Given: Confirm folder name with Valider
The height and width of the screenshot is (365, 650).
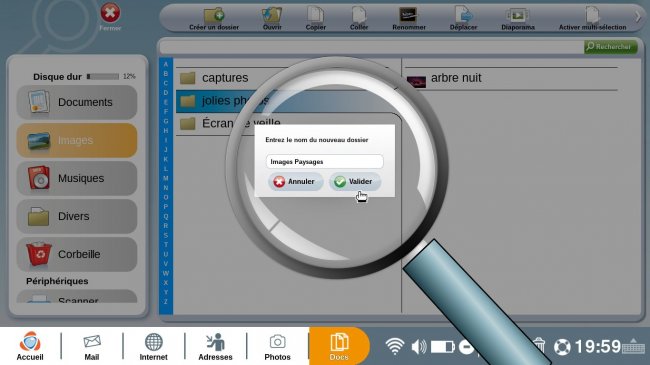Looking at the screenshot, I should coord(354,182).
